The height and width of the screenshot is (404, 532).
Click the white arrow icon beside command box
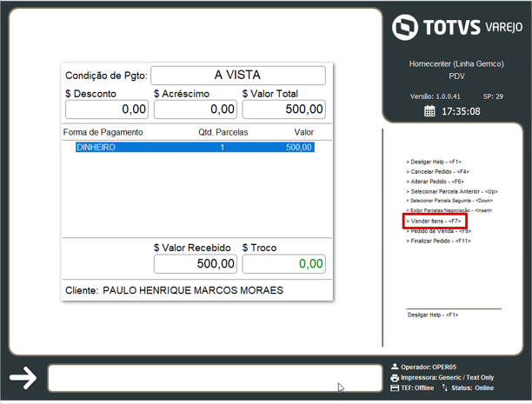pyautogui.click(x=23, y=378)
